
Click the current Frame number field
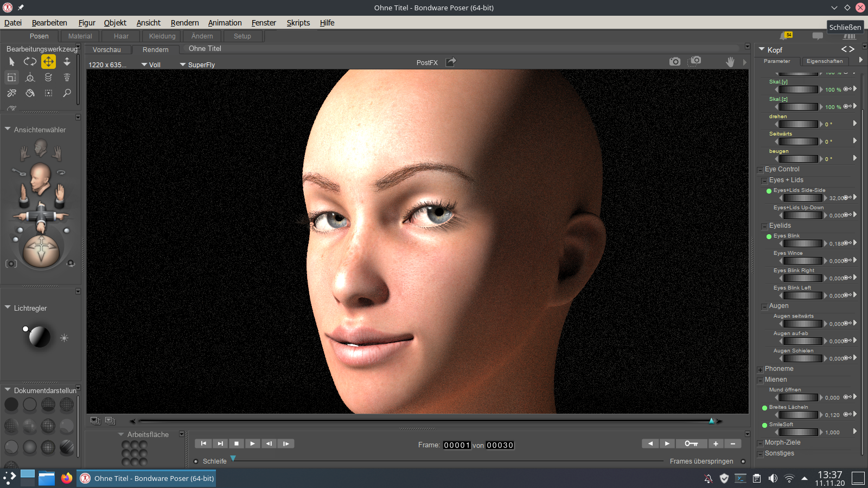click(456, 445)
